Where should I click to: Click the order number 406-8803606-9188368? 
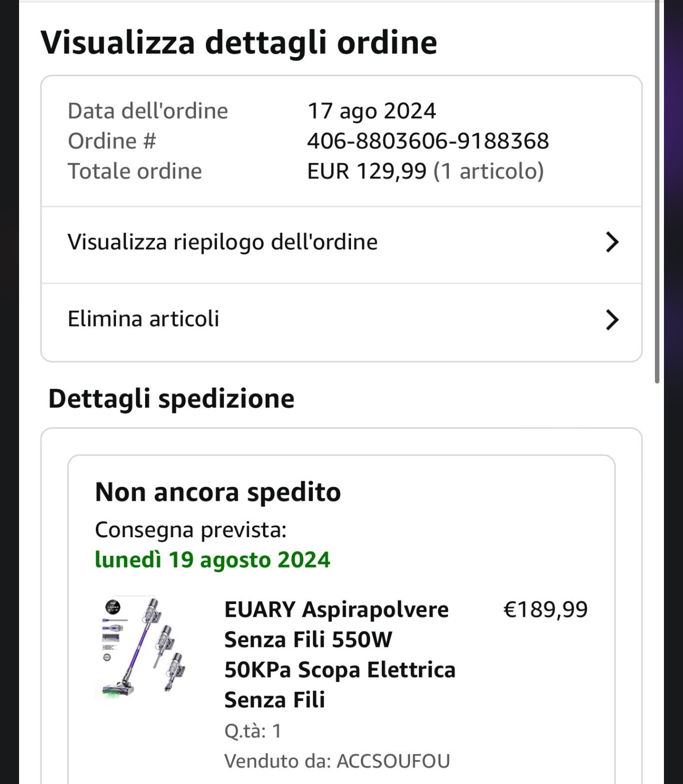[x=428, y=141]
